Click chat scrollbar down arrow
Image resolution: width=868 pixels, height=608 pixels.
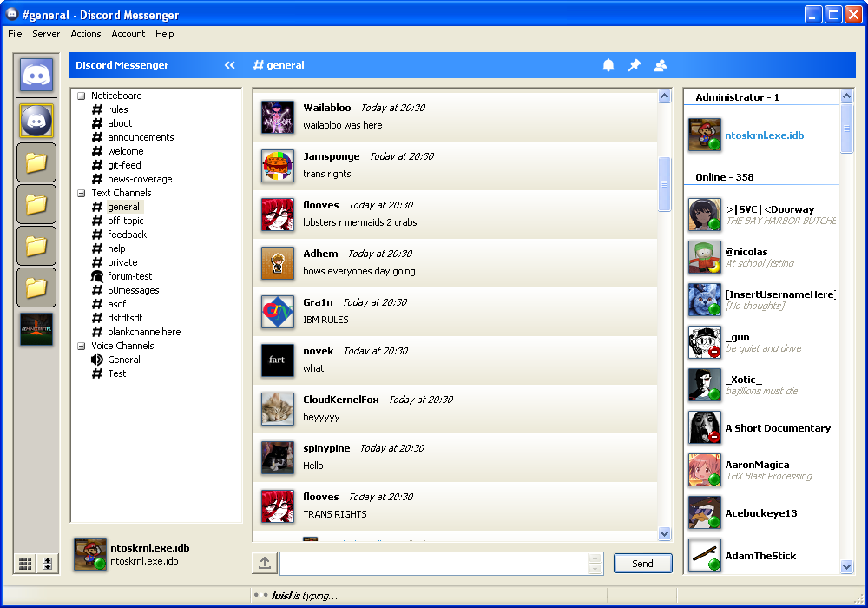[x=664, y=534]
